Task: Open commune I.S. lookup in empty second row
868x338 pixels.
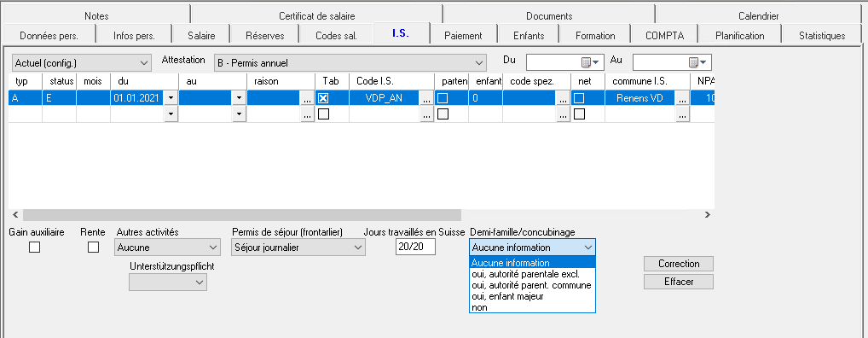Action: 682,114
